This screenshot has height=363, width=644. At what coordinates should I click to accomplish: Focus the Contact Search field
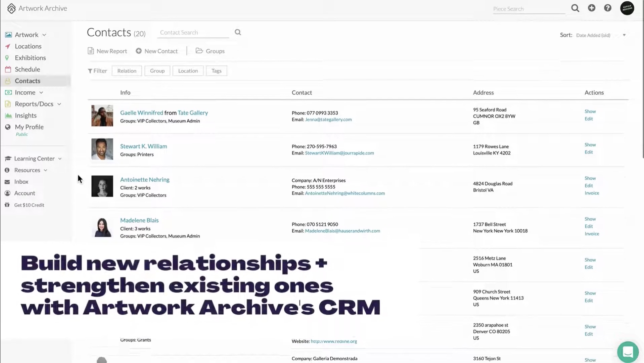(x=194, y=32)
